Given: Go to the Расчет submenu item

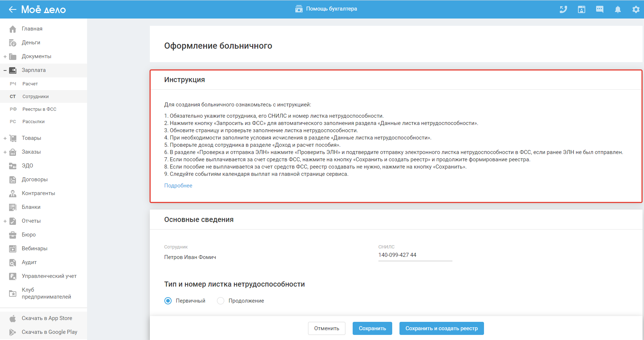Looking at the screenshot, I should pos(30,84).
